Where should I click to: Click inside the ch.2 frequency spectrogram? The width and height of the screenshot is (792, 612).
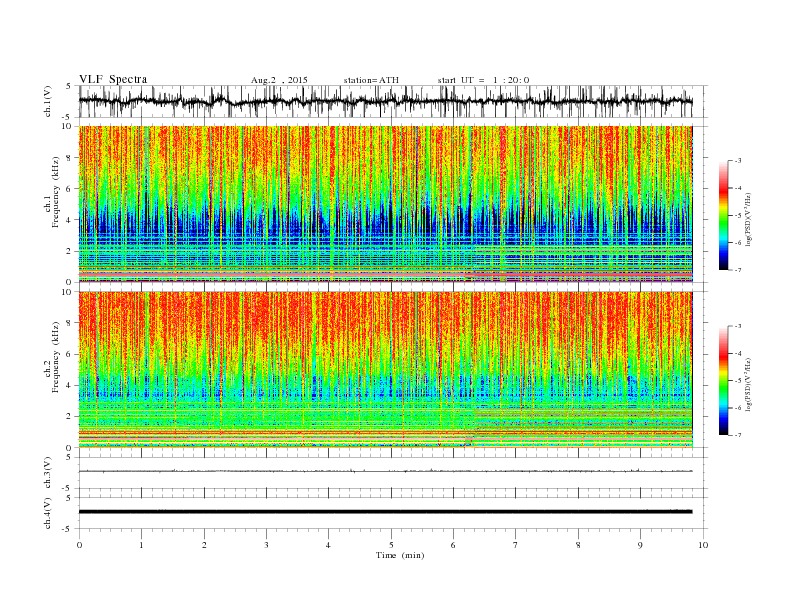[x=385, y=370]
